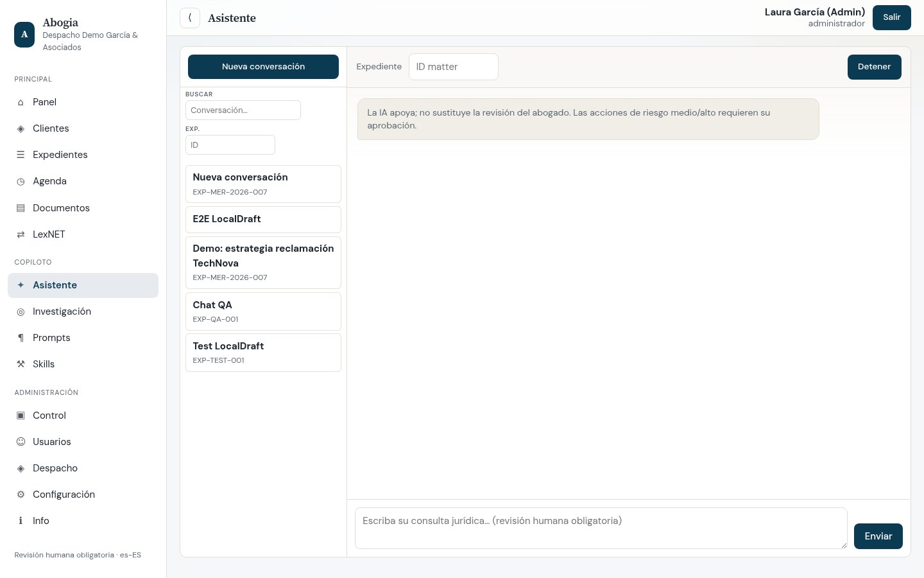Open the Nueva conversación EXP-MER-2026-007 chat
924x578 pixels.
(263, 184)
